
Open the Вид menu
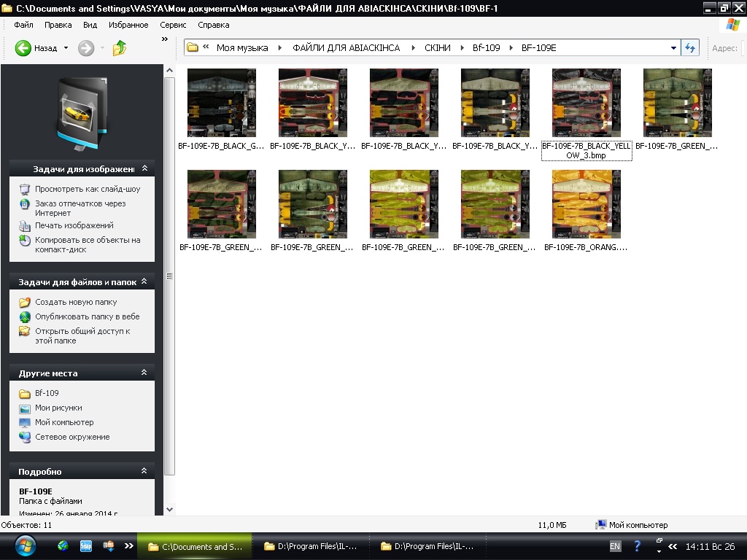(x=90, y=25)
